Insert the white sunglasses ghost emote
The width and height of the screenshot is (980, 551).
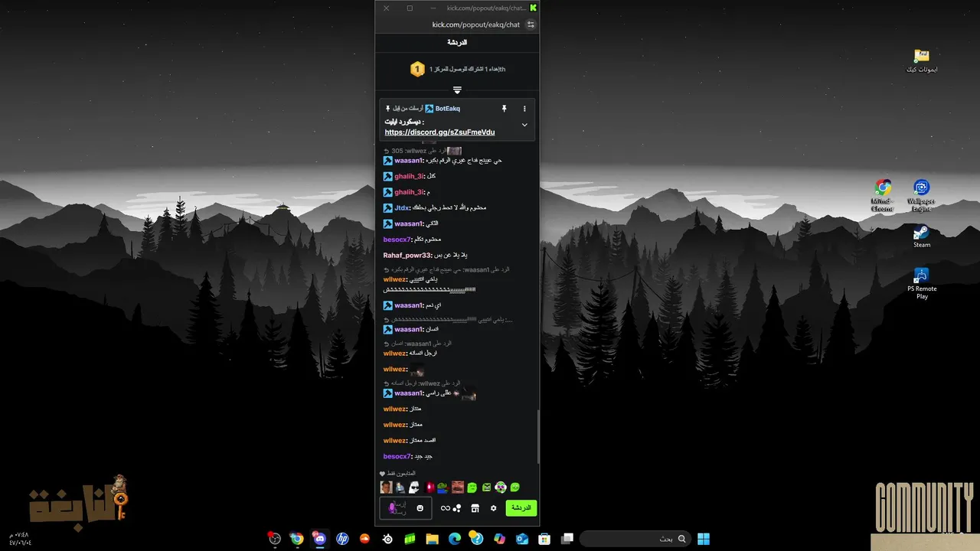click(414, 487)
